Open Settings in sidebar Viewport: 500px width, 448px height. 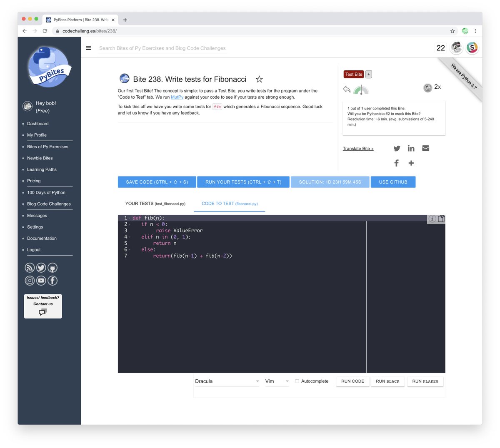35,227
